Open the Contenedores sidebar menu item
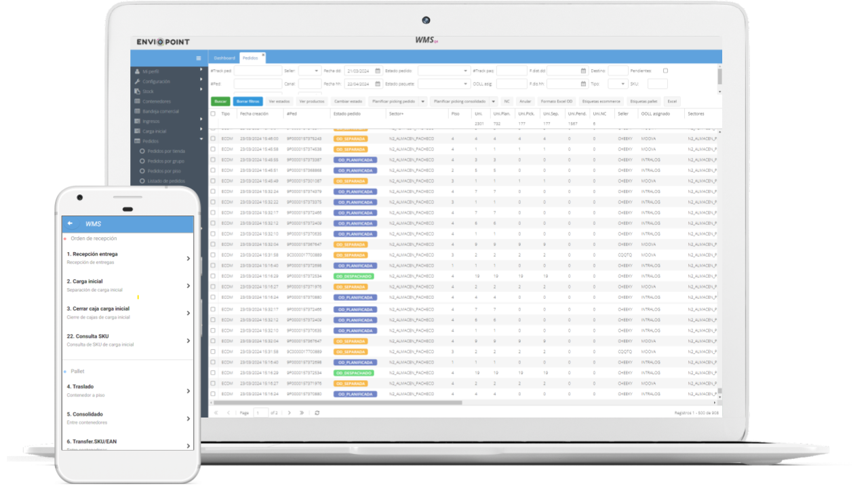The height and width of the screenshot is (488, 868). point(156,102)
